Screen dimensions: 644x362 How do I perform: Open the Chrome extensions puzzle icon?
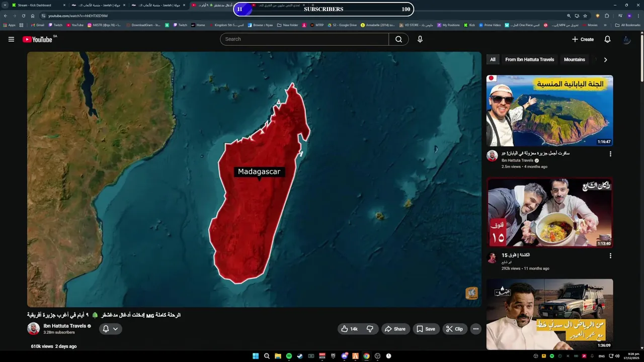click(x=607, y=16)
